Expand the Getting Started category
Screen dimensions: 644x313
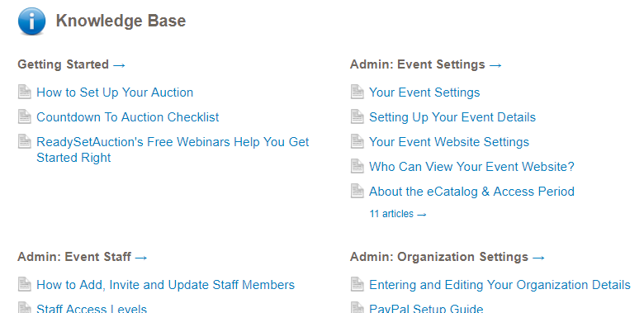pyautogui.click(x=72, y=64)
